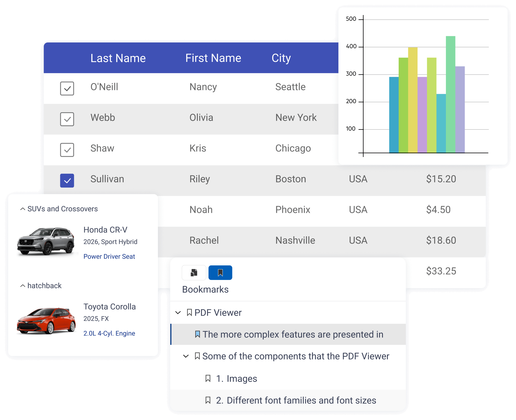Click bookmark icon for 'Different font families'
Viewport: 516px width, 420px height.
pyautogui.click(x=208, y=400)
